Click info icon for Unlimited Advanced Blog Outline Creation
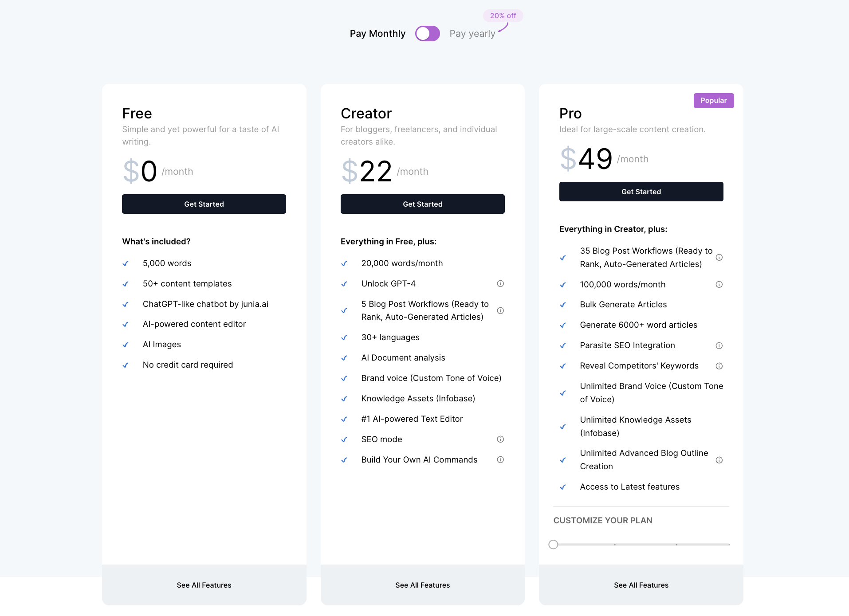The height and width of the screenshot is (616, 849). (x=719, y=460)
